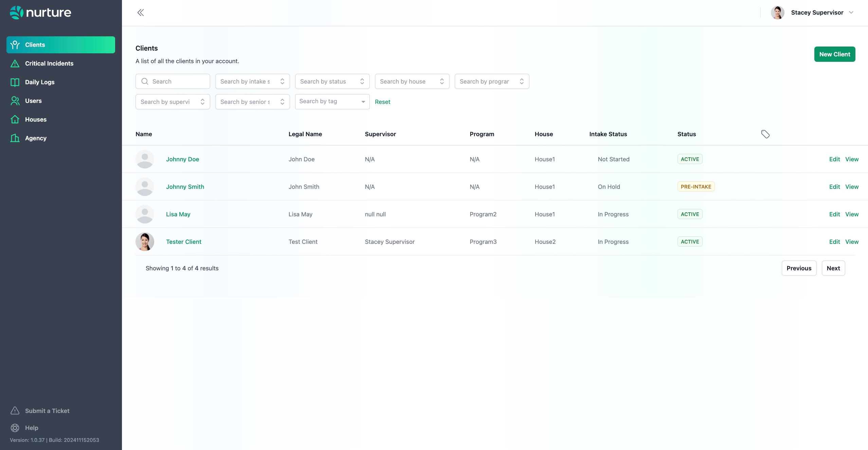Open the Search by intake status dropdown
The height and width of the screenshot is (450, 868).
click(x=252, y=82)
